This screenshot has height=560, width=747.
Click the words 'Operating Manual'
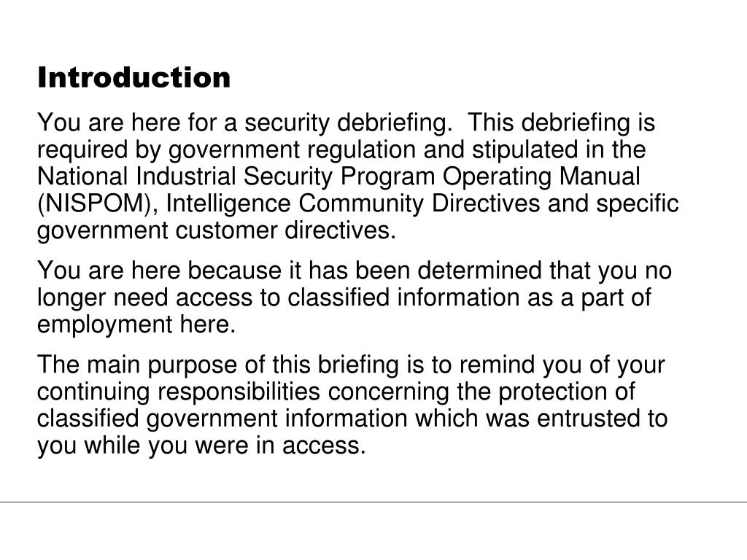click(x=541, y=176)
